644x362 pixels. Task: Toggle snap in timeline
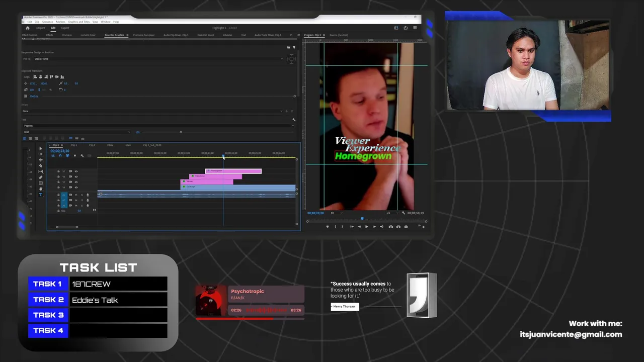(60, 155)
